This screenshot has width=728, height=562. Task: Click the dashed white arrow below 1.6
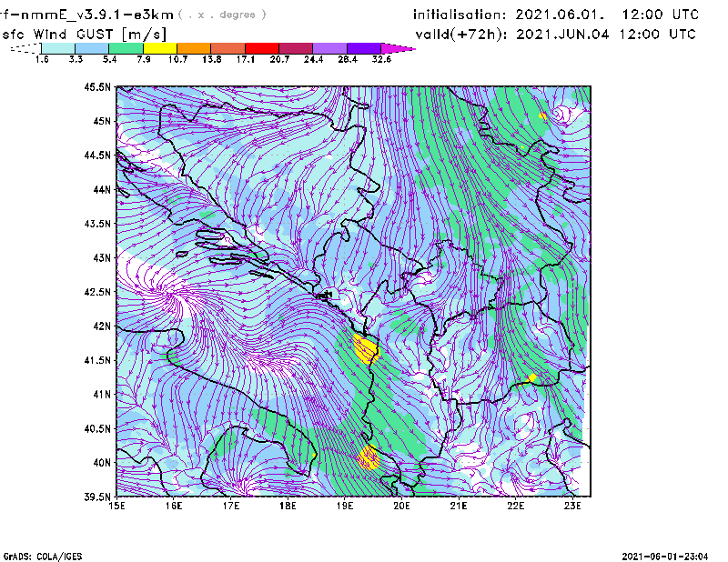pyautogui.click(x=26, y=48)
